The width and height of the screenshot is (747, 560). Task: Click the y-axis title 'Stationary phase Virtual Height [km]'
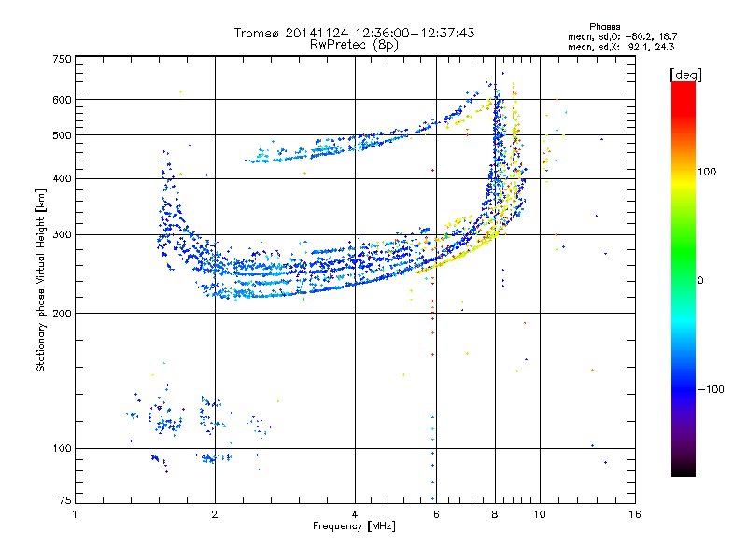pyautogui.click(x=41, y=280)
